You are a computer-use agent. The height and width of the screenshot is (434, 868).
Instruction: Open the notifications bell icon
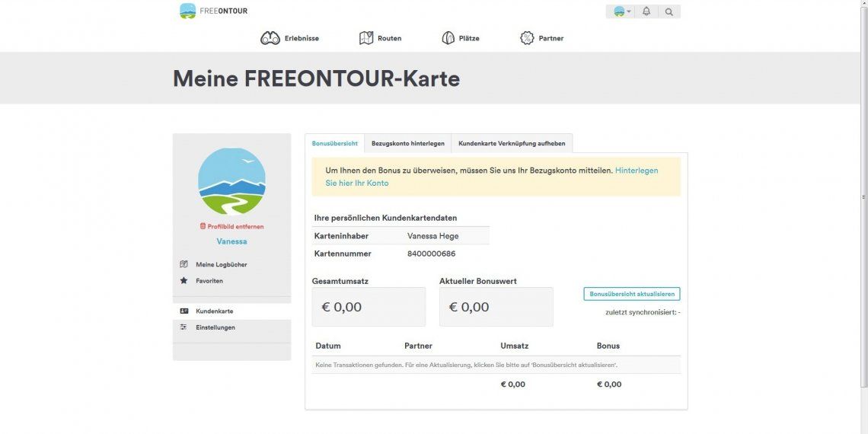pos(646,11)
